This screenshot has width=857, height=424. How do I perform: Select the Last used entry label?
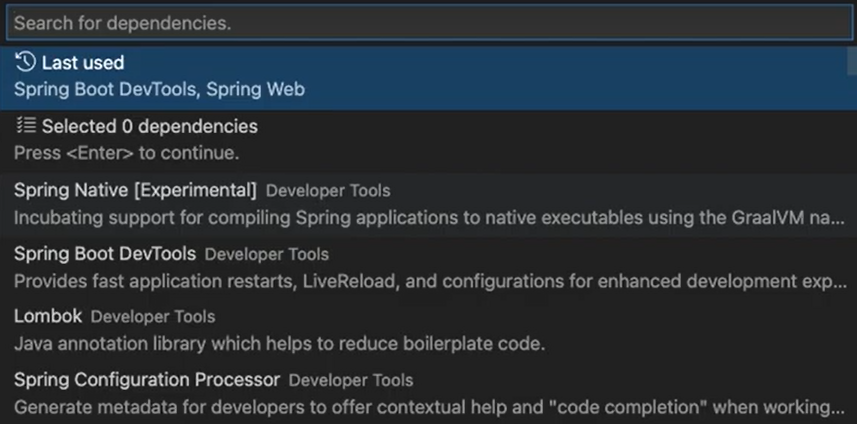[83, 63]
